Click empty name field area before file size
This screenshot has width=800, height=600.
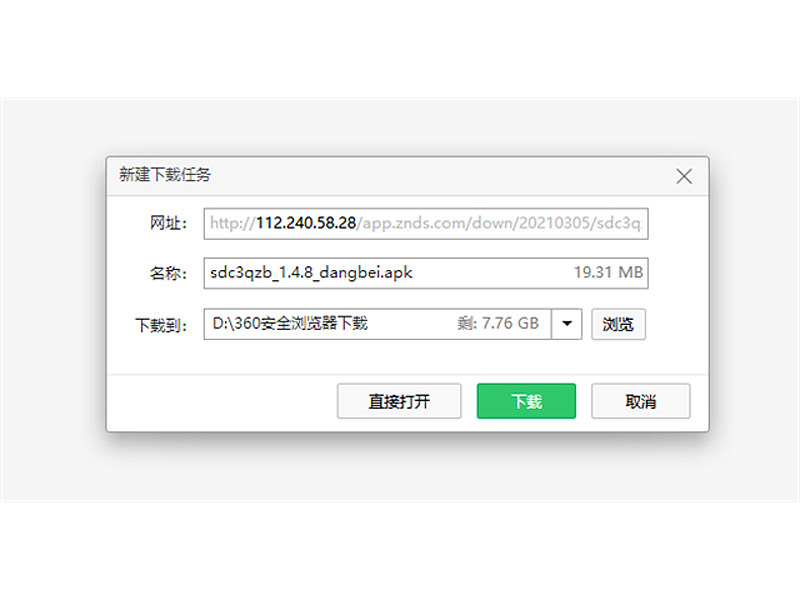tap(492, 273)
